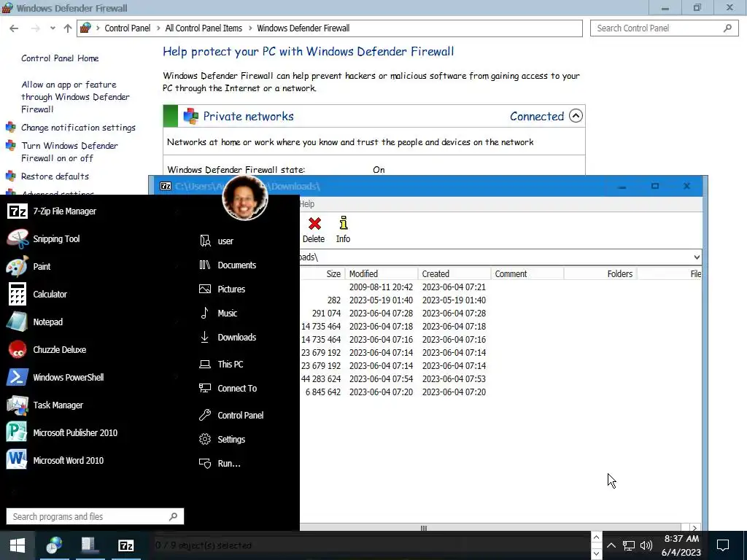The width and height of the screenshot is (747, 560).
Task: Select the row with size 44 283 624
Action: [x=500, y=379]
